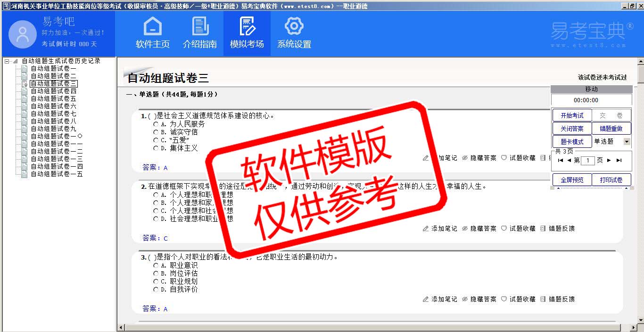Open 自动组题试卷一 in the tree
This screenshot has width=644, height=332.
click(x=53, y=69)
